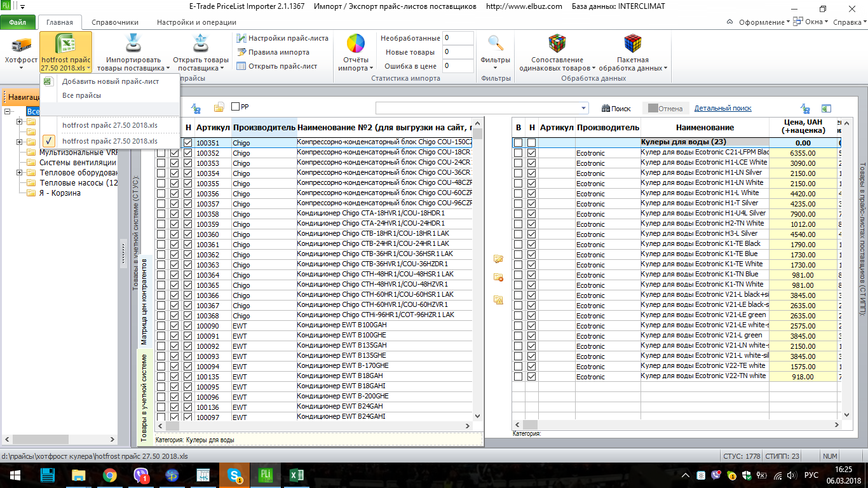
Task: Click the Системы вентиляции folder icon
Action: click(x=31, y=163)
